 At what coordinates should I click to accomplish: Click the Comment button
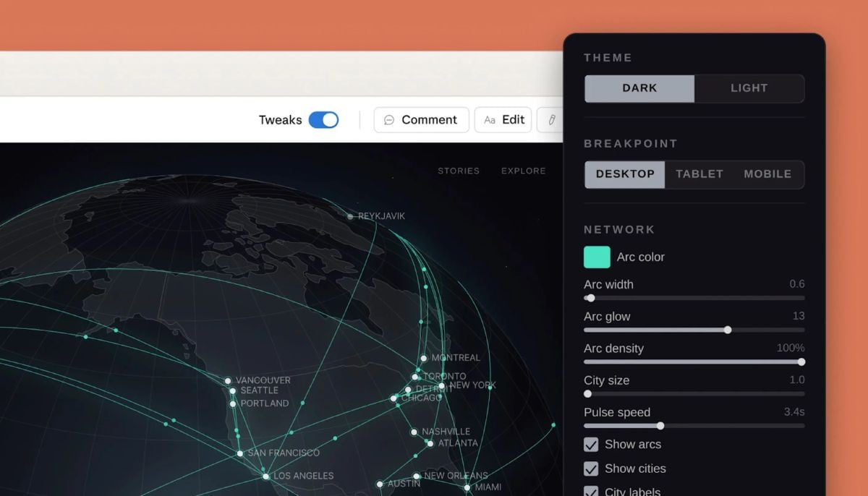click(x=421, y=119)
